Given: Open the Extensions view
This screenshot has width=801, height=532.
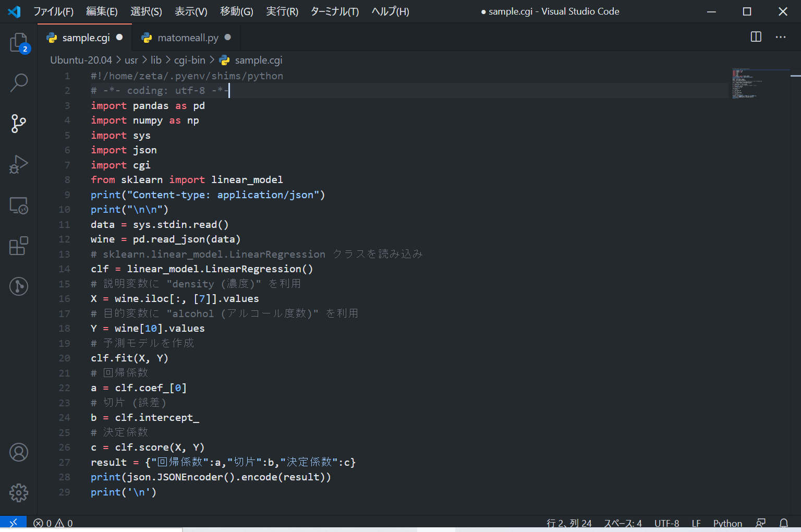Looking at the screenshot, I should (x=19, y=246).
